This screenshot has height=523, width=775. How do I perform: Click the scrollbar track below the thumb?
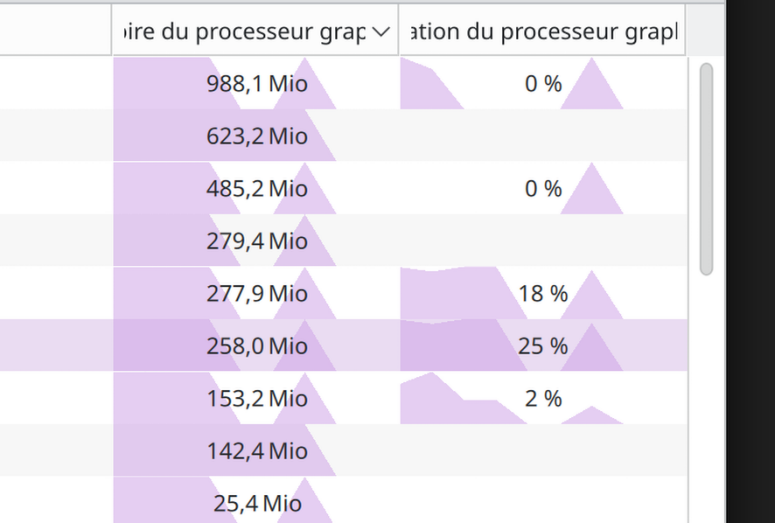pyautogui.click(x=706, y=400)
